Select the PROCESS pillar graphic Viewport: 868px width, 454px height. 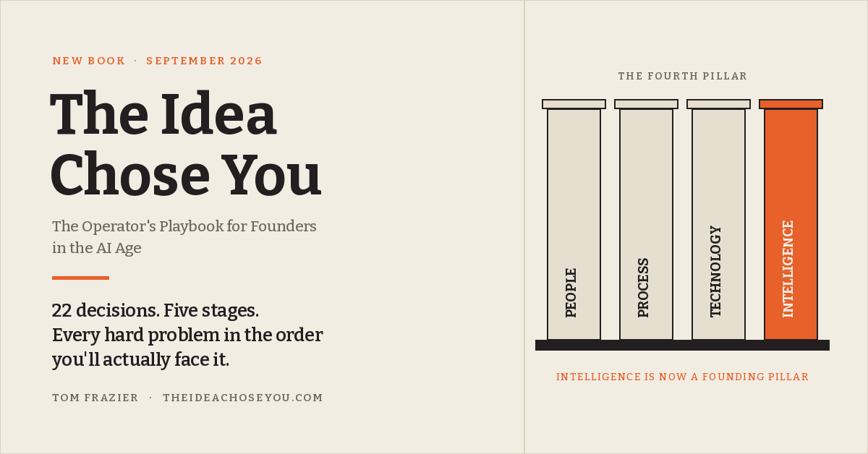click(x=646, y=224)
